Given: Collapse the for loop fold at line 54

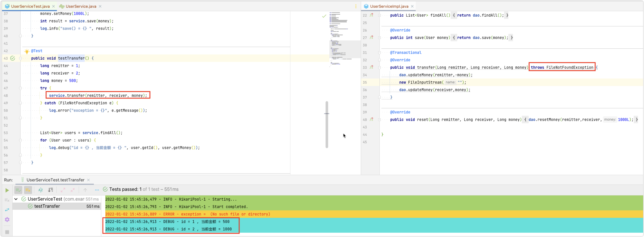Looking at the screenshot, I should pos(20,140).
